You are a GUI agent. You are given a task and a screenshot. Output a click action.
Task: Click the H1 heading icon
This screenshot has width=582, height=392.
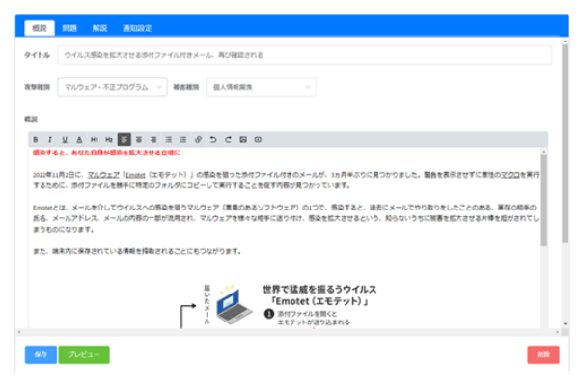click(x=94, y=139)
